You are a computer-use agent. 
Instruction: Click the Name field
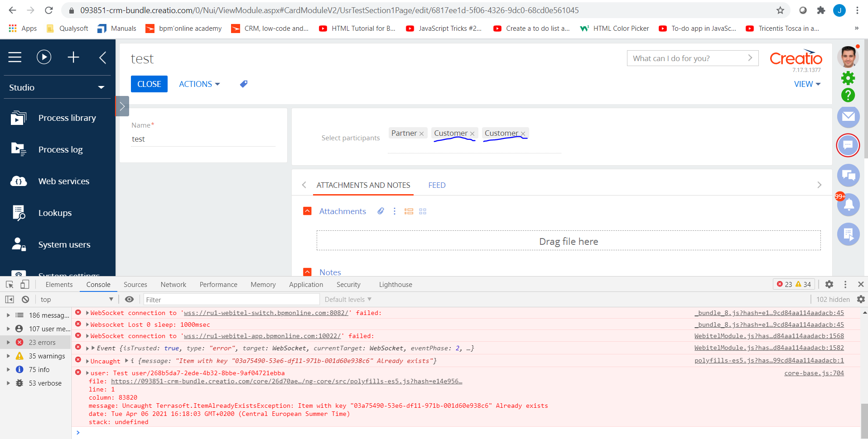pos(203,139)
